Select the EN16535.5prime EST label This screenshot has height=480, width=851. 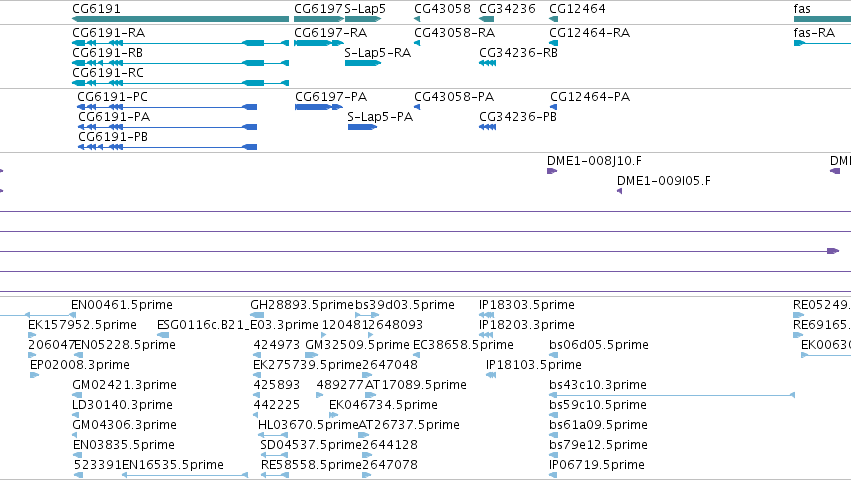[173, 465]
